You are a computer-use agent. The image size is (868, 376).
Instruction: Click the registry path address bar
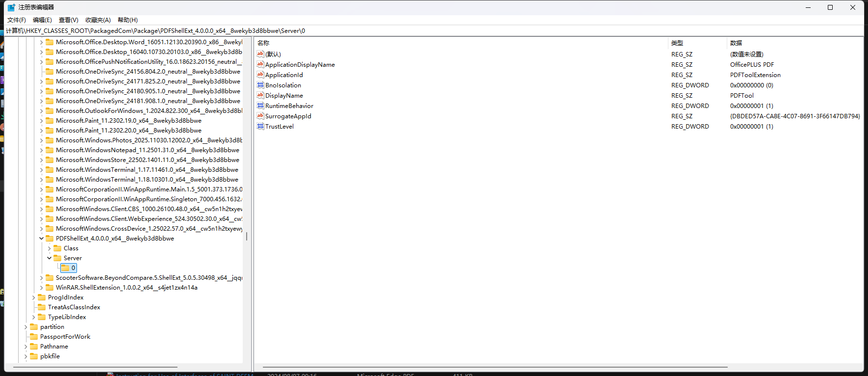[434, 30]
